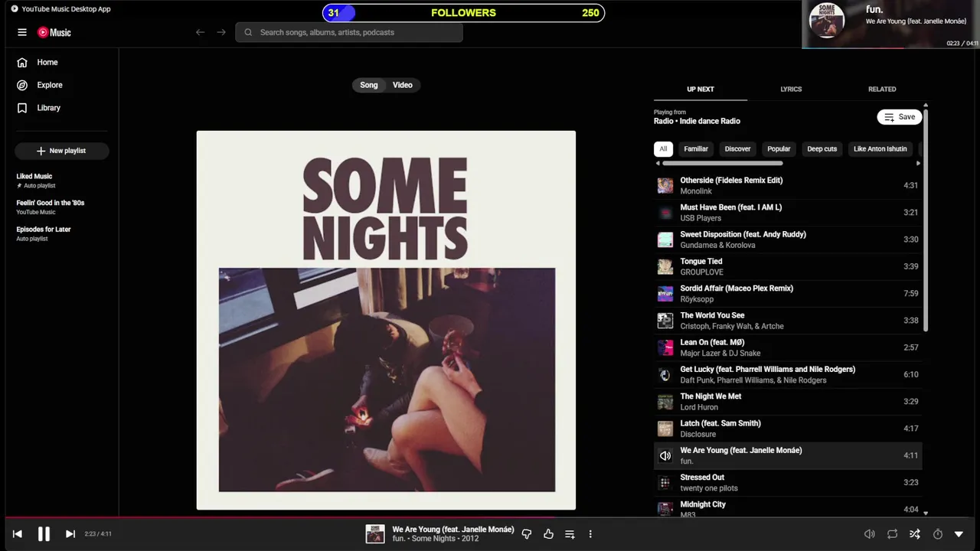Viewport: 980px width, 551px height.
Task: Dislike the current song
Action: [x=527, y=534]
